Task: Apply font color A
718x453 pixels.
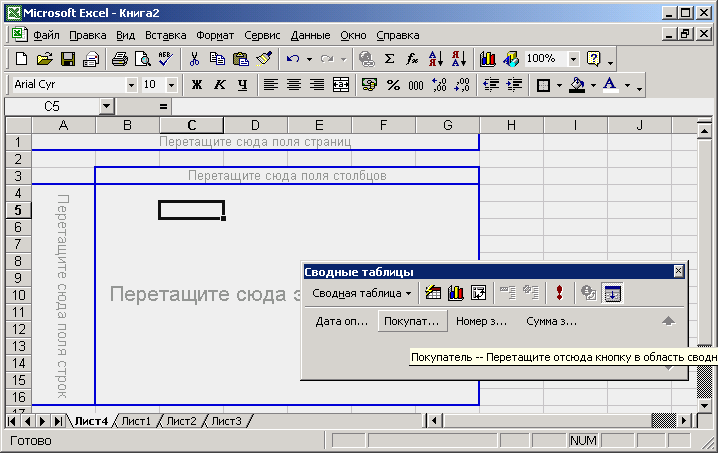Action: coord(610,85)
